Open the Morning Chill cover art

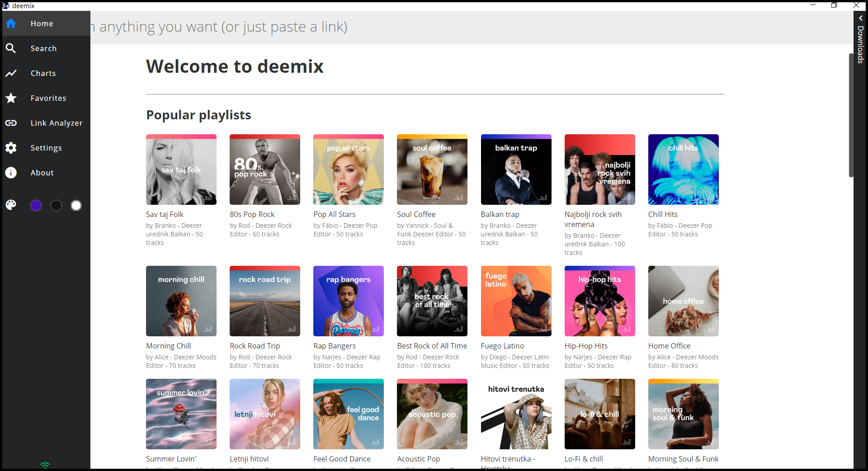[x=181, y=301]
